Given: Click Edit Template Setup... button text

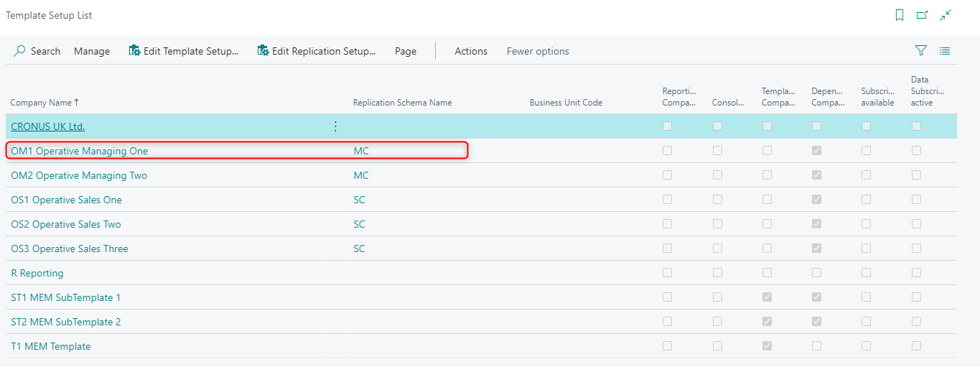Looking at the screenshot, I should [x=191, y=51].
